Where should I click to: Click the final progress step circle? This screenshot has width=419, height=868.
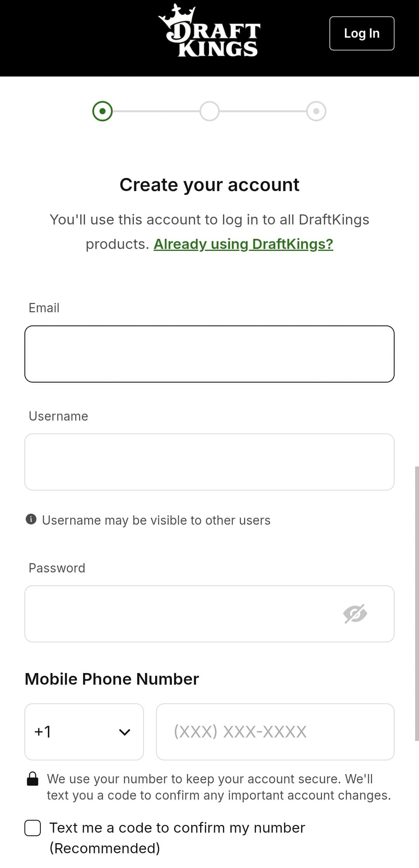317,111
